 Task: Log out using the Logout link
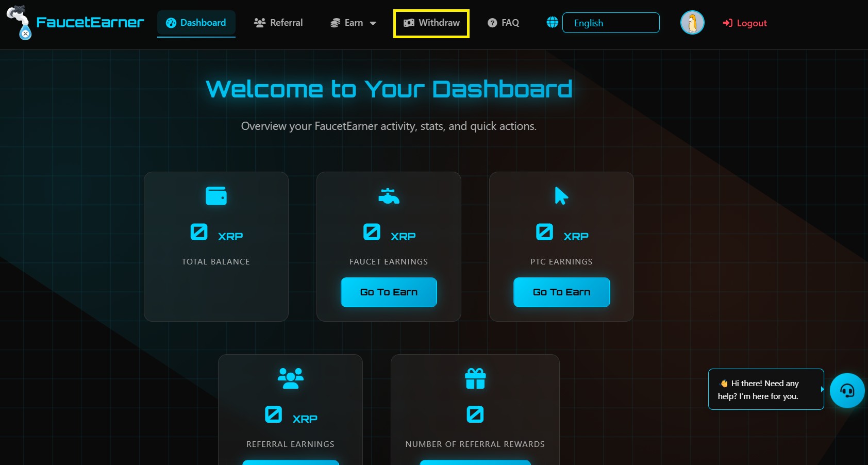pyautogui.click(x=745, y=23)
